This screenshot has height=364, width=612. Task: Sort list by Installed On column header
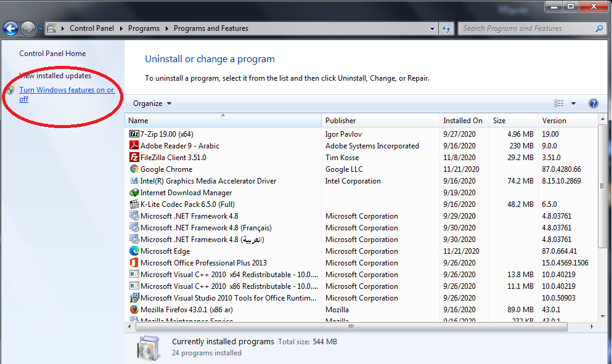point(464,121)
